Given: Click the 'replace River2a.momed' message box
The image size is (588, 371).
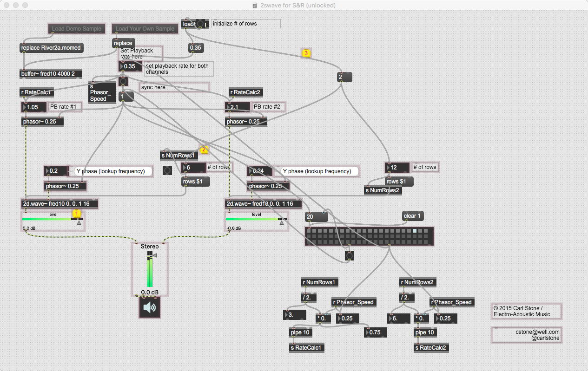Looking at the screenshot, I should point(52,48).
